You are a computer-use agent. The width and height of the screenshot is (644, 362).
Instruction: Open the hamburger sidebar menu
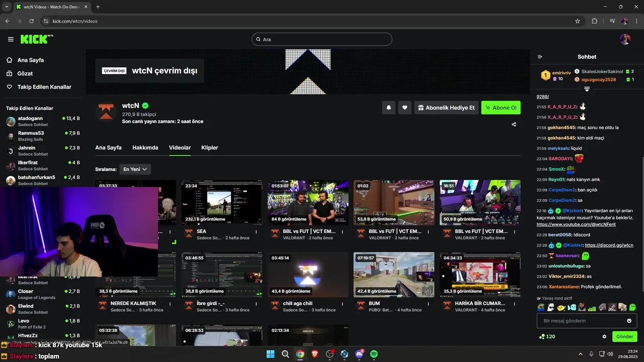click(11, 39)
